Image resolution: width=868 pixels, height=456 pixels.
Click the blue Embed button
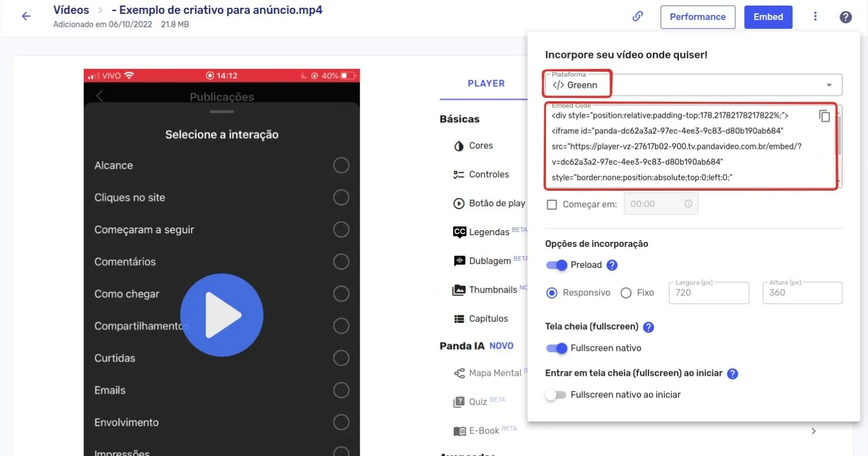[768, 17]
